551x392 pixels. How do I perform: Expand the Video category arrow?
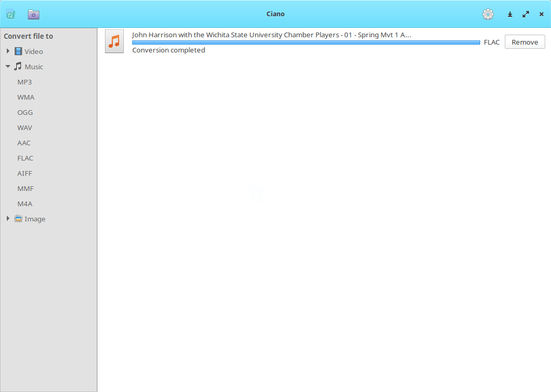point(8,51)
